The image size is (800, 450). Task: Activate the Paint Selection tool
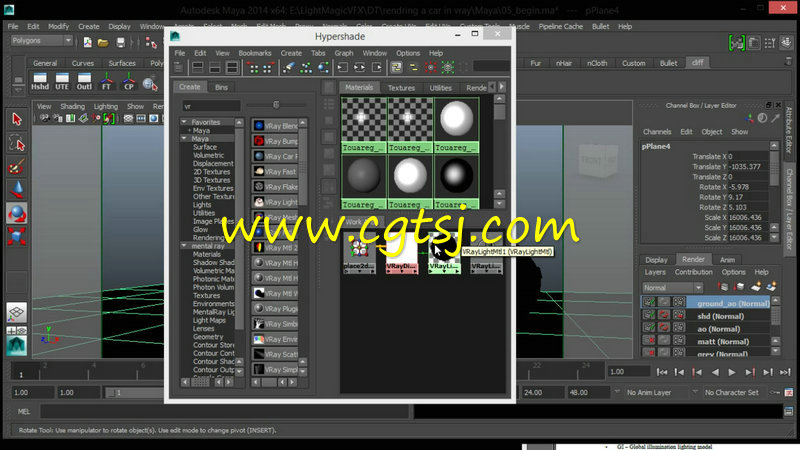coord(17,167)
